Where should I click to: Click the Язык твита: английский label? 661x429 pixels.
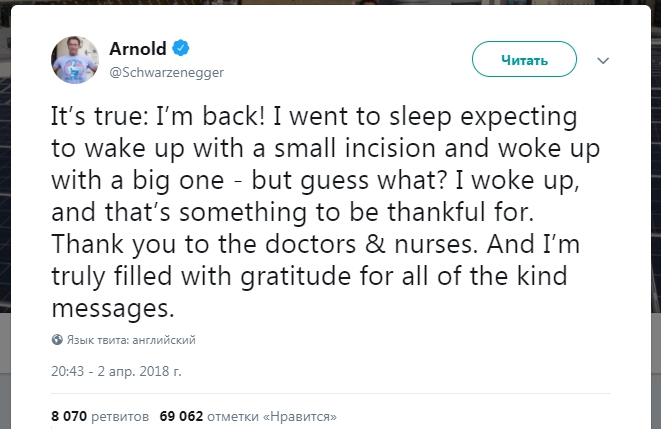coord(131,340)
